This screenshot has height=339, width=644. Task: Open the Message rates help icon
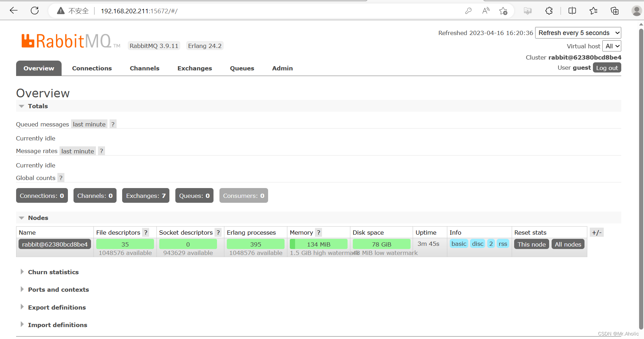[101, 151]
